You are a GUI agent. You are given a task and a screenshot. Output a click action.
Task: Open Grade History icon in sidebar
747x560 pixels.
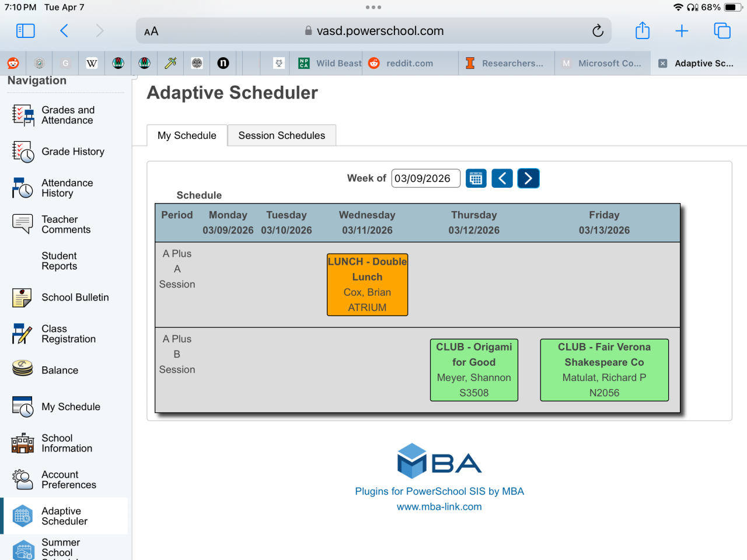click(x=23, y=152)
